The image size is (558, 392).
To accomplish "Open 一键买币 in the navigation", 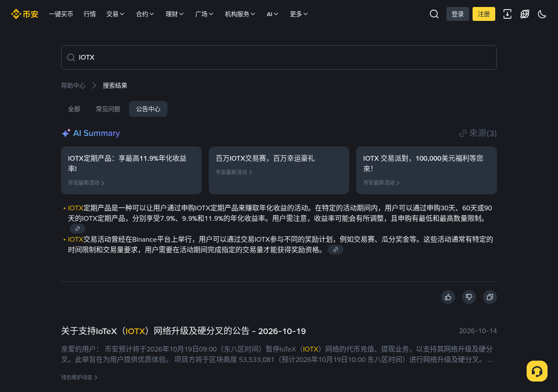I will [x=61, y=14].
